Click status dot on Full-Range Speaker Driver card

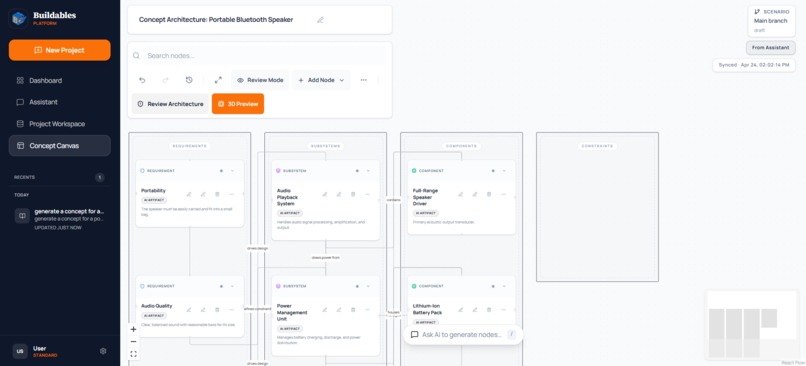click(x=493, y=171)
